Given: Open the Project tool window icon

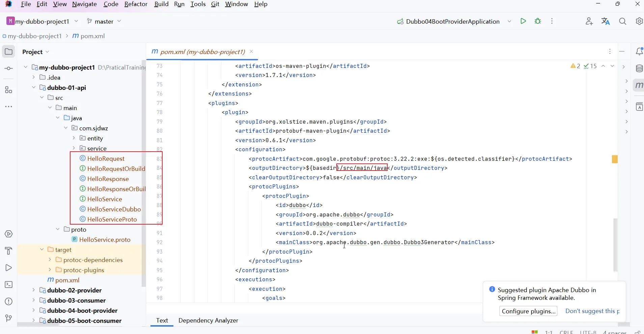Looking at the screenshot, I should (x=9, y=52).
